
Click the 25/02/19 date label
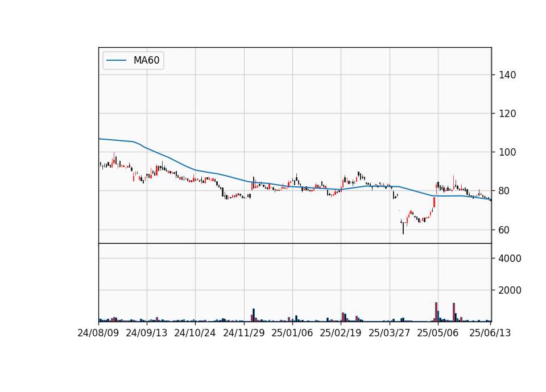[x=341, y=333]
